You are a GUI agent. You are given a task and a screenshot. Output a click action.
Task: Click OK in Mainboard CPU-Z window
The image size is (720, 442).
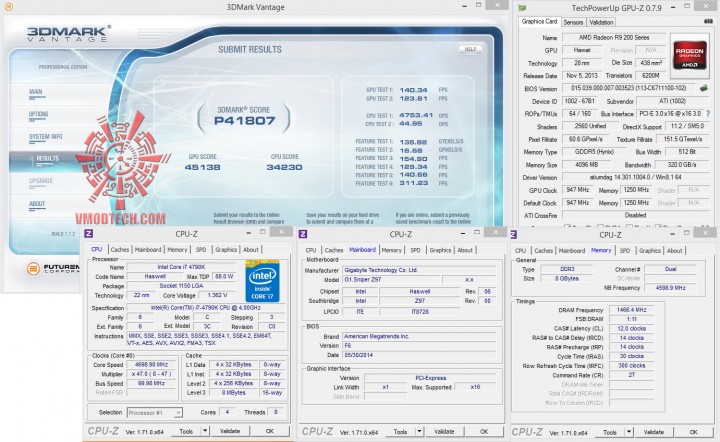[484, 431]
